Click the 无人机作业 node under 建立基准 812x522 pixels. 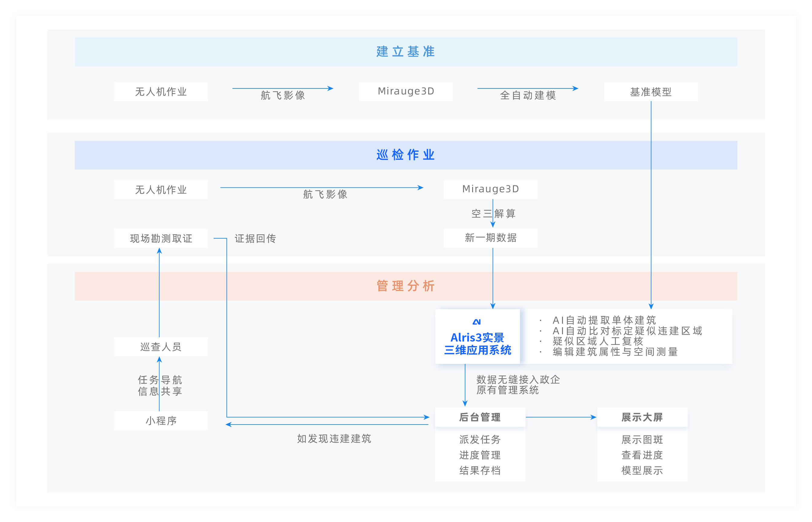161,91
